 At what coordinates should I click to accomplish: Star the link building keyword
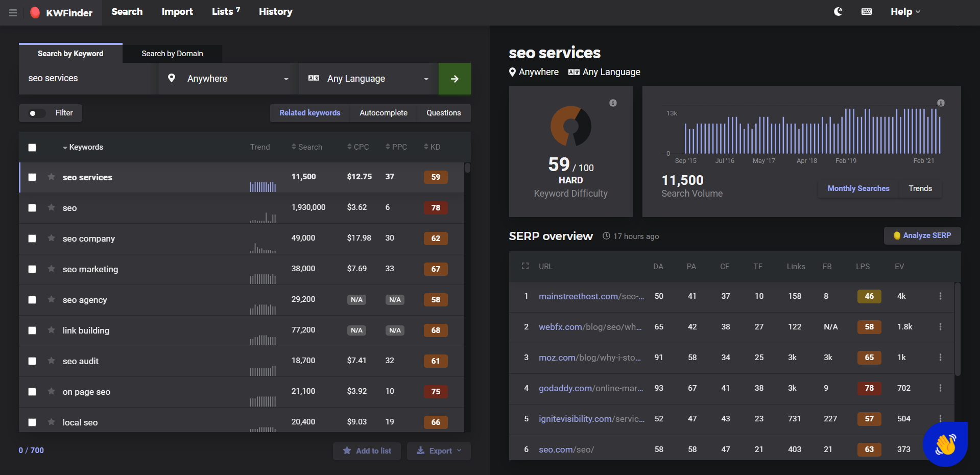[x=51, y=330]
